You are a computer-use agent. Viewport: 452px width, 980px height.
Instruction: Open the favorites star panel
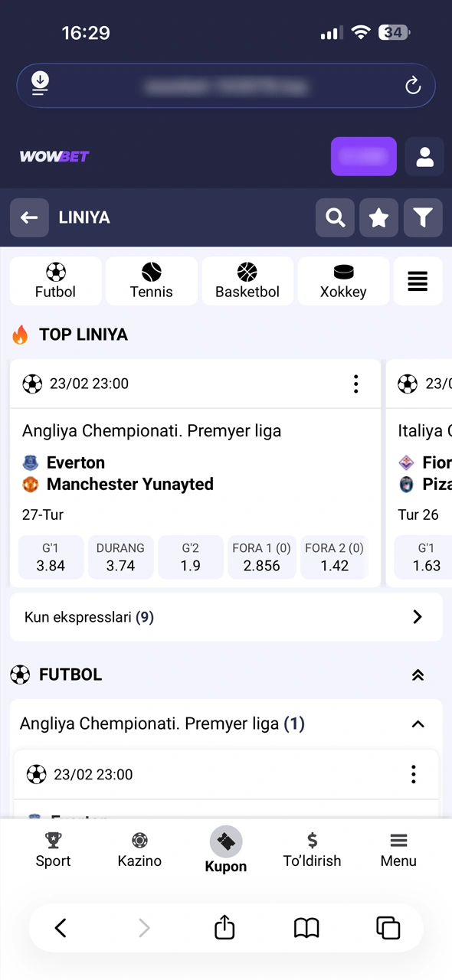(378, 217)
